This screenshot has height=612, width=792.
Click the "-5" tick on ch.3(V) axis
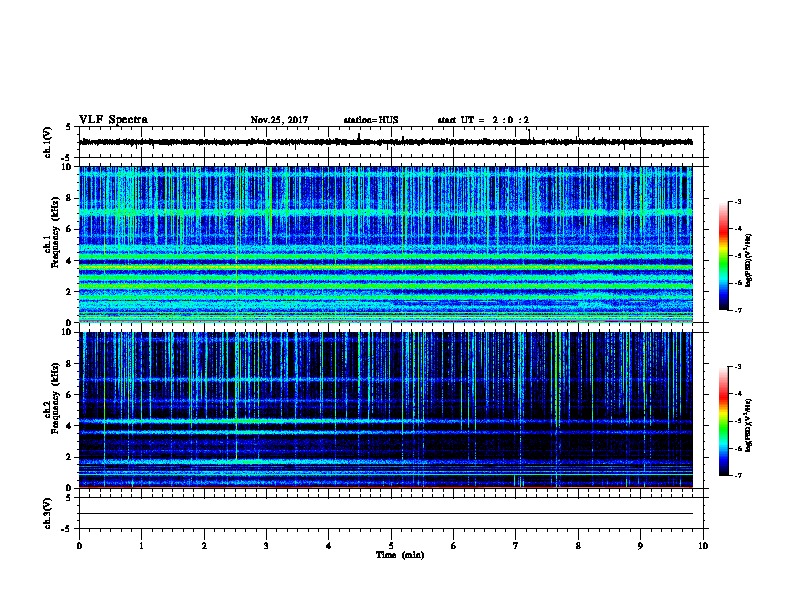(x=67, y=529)
